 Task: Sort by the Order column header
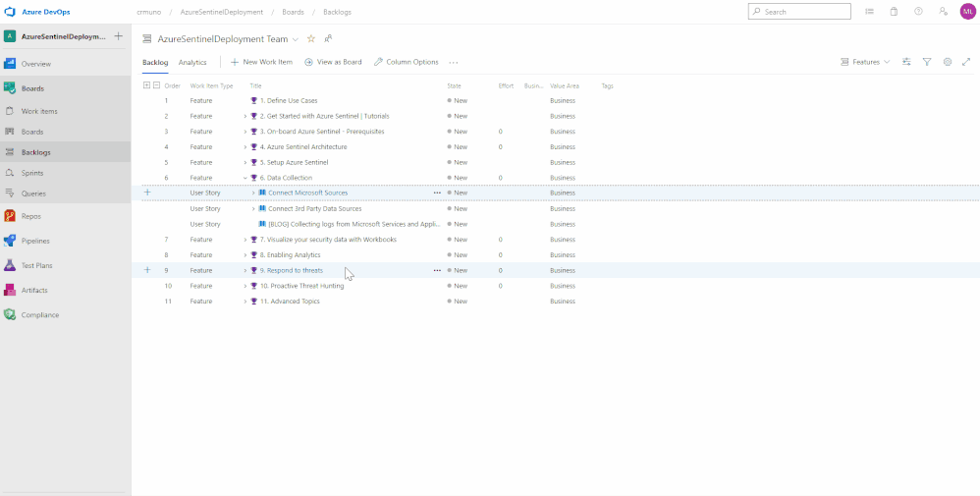coord(173,85)
